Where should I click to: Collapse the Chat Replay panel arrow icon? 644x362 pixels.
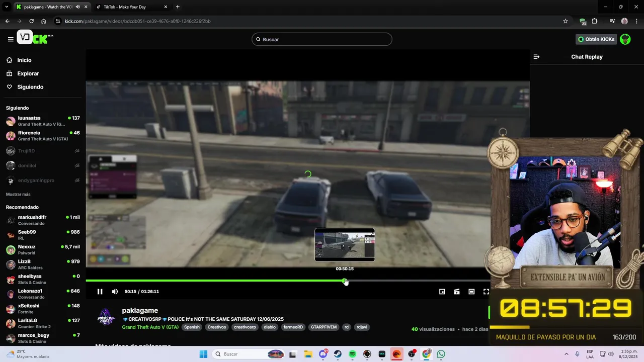(x=536, y=57)
